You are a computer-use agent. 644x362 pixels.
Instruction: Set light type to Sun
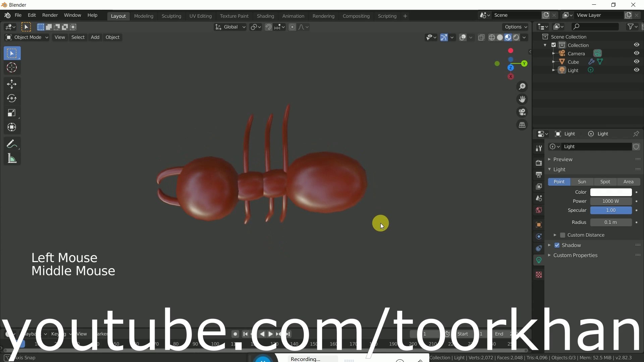point(582,182)
